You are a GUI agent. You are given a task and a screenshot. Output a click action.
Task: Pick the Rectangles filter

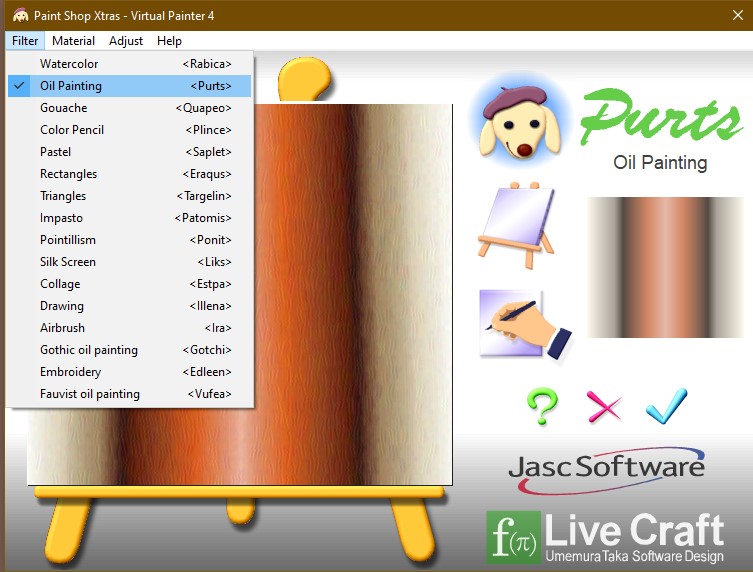[x=130, y=174]
